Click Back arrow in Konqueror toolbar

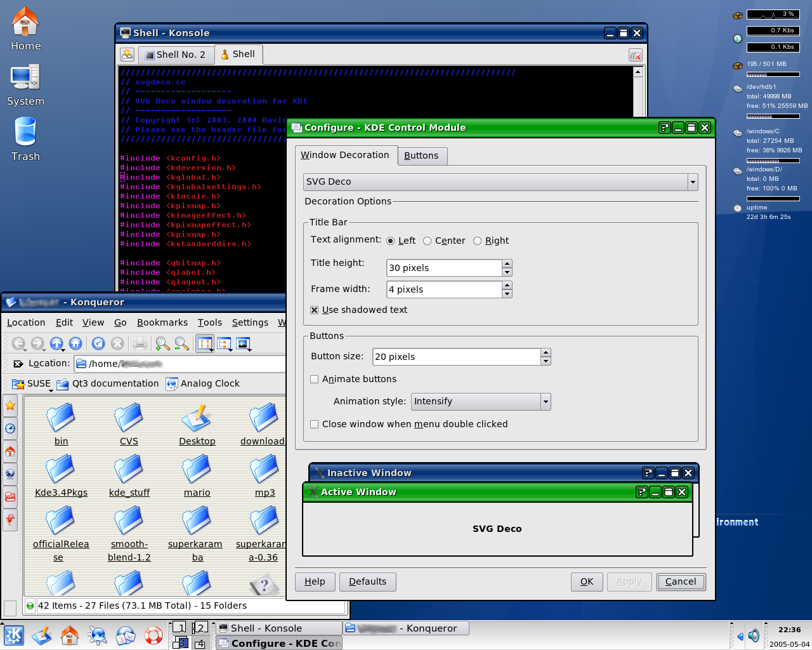(x=18, y=343)
